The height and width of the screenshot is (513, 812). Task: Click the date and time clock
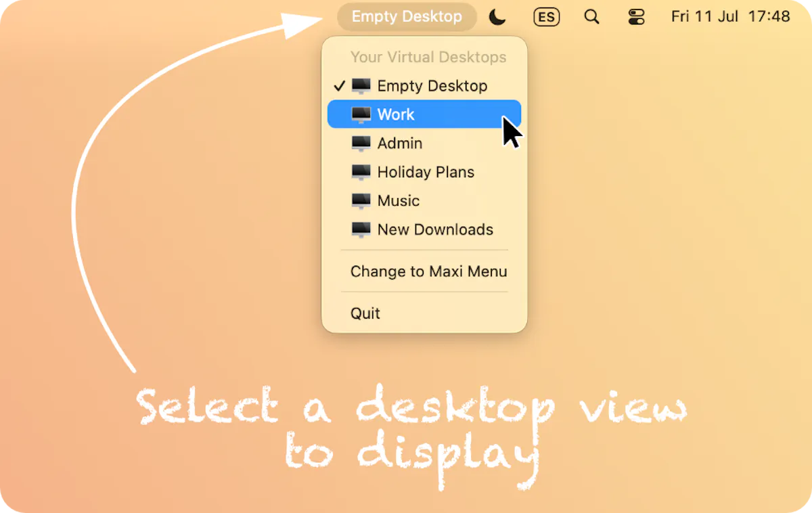point(731,17)
